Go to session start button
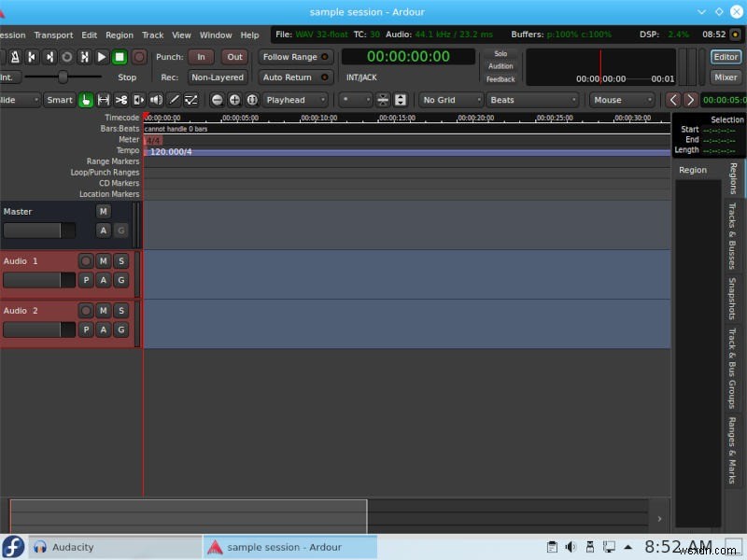Viewport: 747px width, 560px height. (32, 57)
